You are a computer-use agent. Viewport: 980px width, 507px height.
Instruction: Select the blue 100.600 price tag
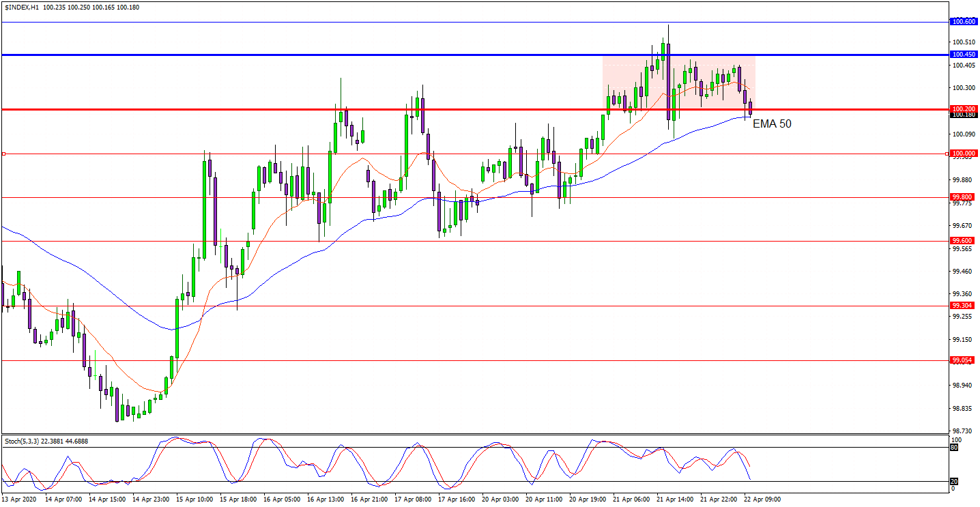coord(964,22)
